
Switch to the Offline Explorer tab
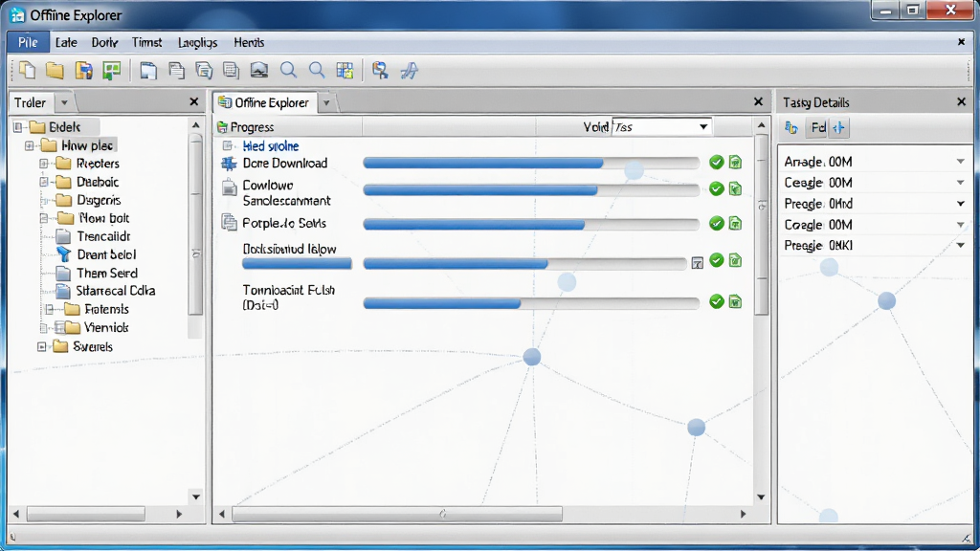pos(265,102)
